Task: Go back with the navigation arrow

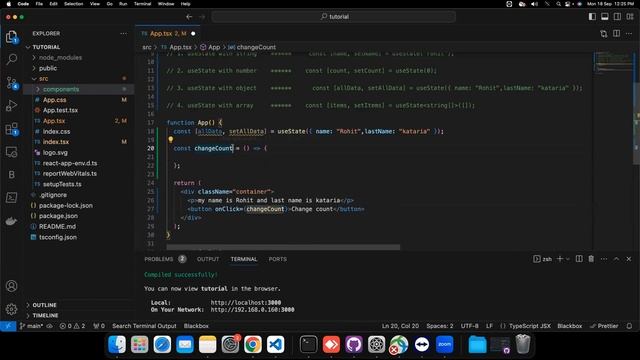Action: (x=189, y=17)
